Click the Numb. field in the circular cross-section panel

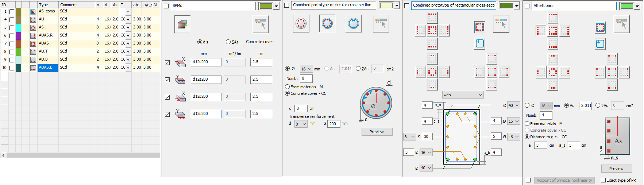point(306,78)
